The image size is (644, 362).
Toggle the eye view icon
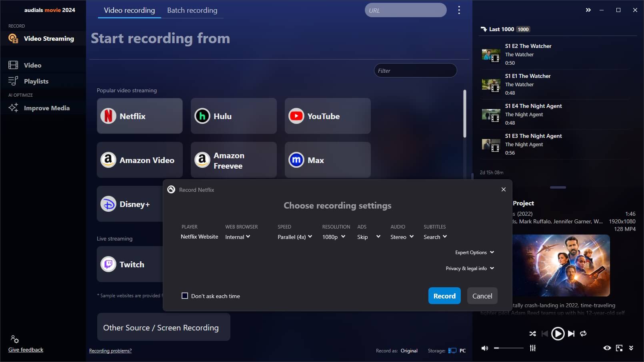(x=607, y=348)
